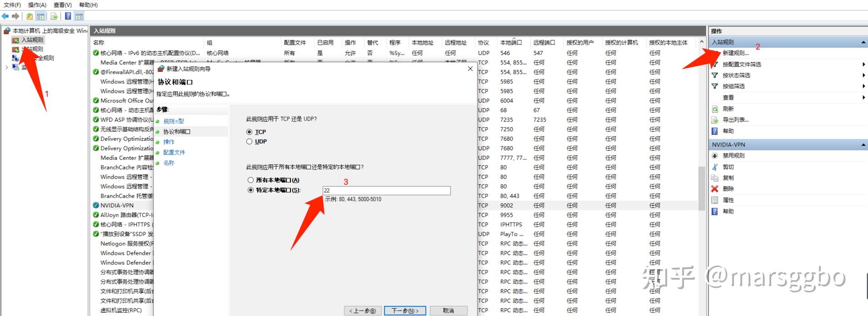Click the local port cell 9002

point(507,206)
